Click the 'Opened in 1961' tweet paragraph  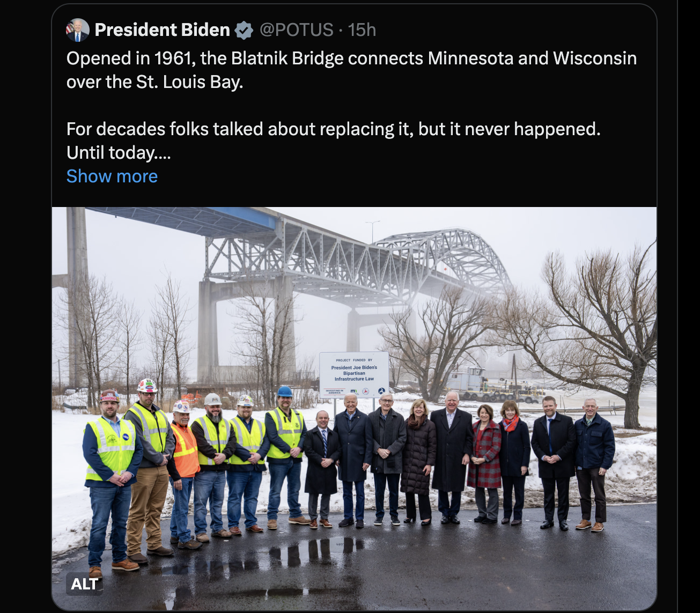click(x=351, y=70)
